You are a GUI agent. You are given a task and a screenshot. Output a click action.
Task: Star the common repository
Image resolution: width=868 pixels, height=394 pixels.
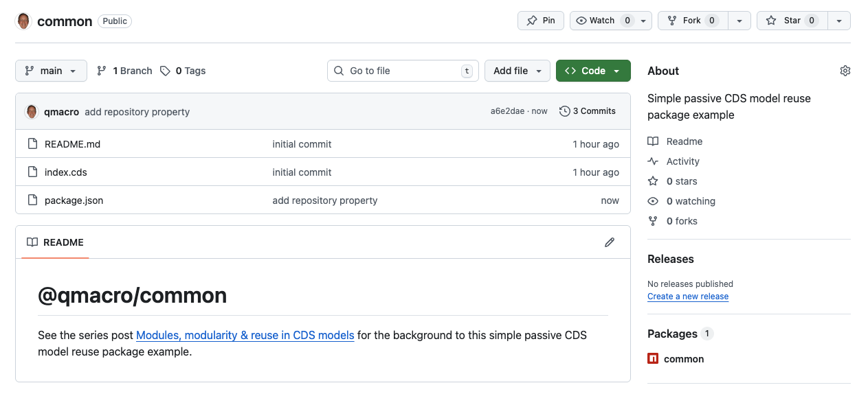[792, 21]
